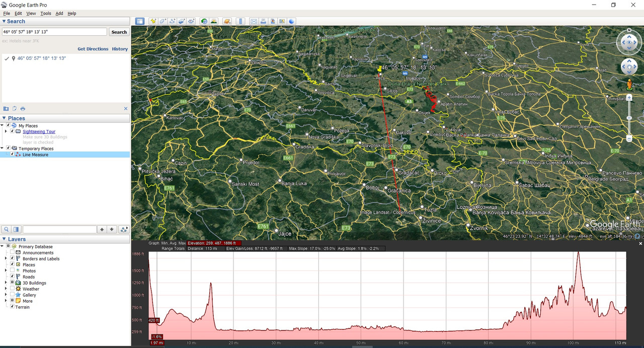Open the Edit menu
This screenshot has width=644, height=348.
click(18, 14)
